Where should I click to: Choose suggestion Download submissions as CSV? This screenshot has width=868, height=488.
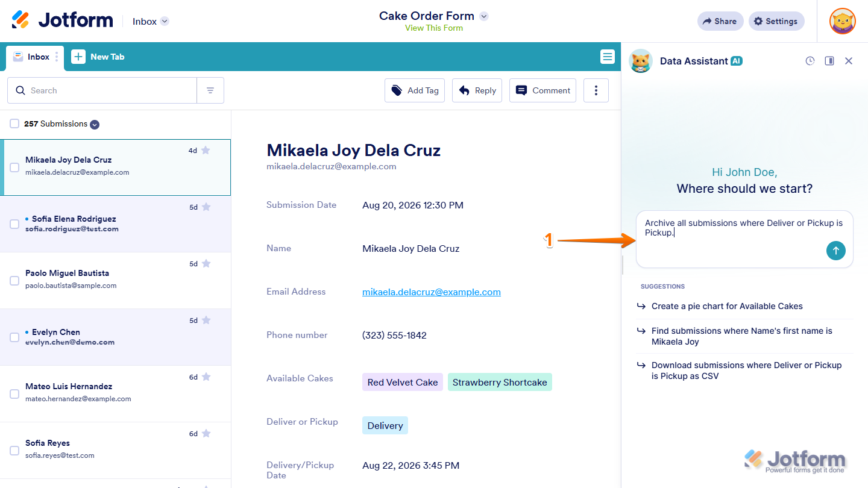(744, 371)
